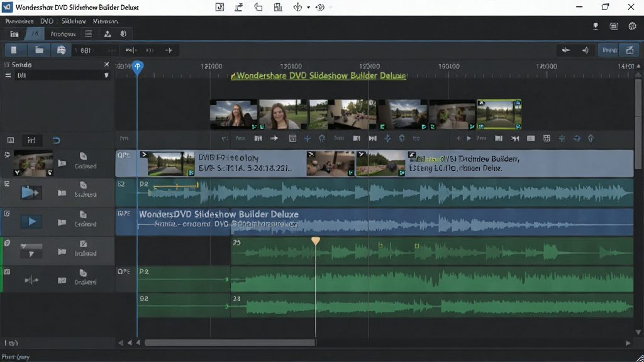
Task: Click the volume icon beside the waveform icon
Action: click(586, 50)
